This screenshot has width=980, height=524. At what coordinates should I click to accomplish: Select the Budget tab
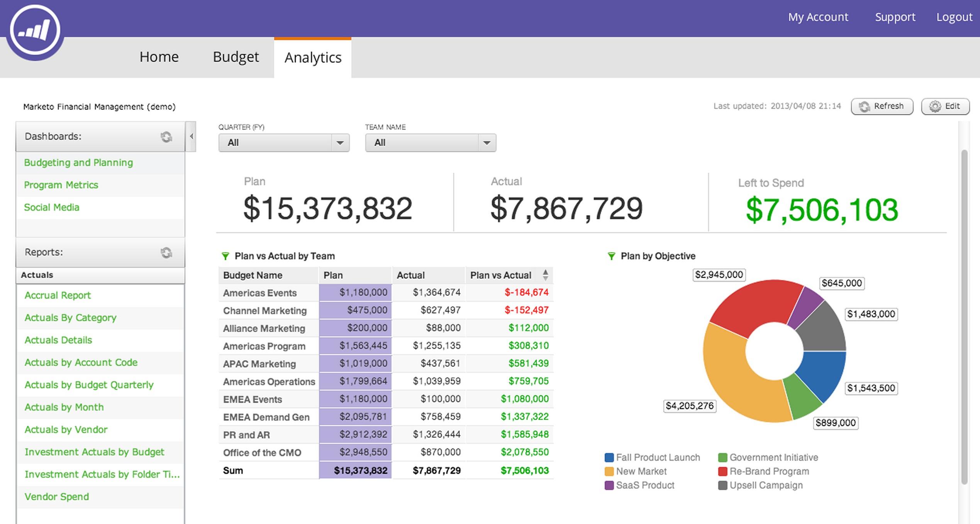235,57
